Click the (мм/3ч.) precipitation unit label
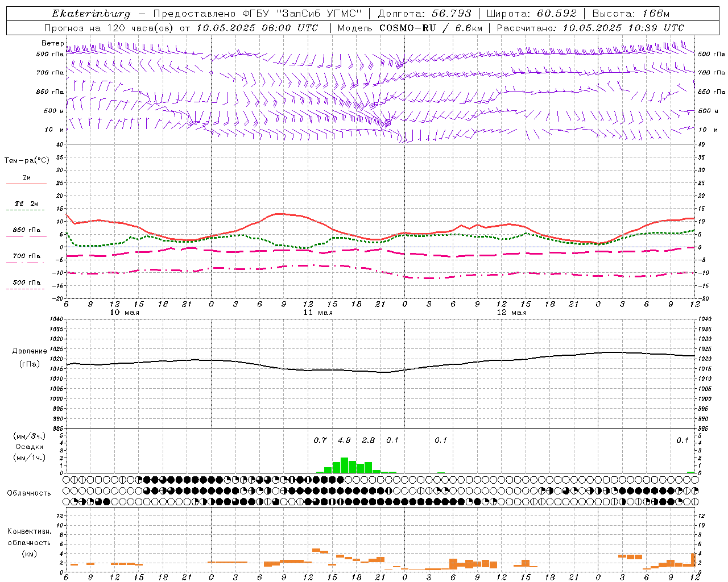Viewport: 728px width, 582px height. click(29, 436)
